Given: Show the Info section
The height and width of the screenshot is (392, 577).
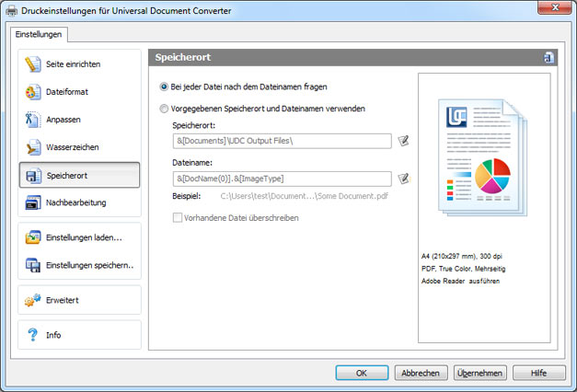Looking at the screenshot, I should click(79, 335).
